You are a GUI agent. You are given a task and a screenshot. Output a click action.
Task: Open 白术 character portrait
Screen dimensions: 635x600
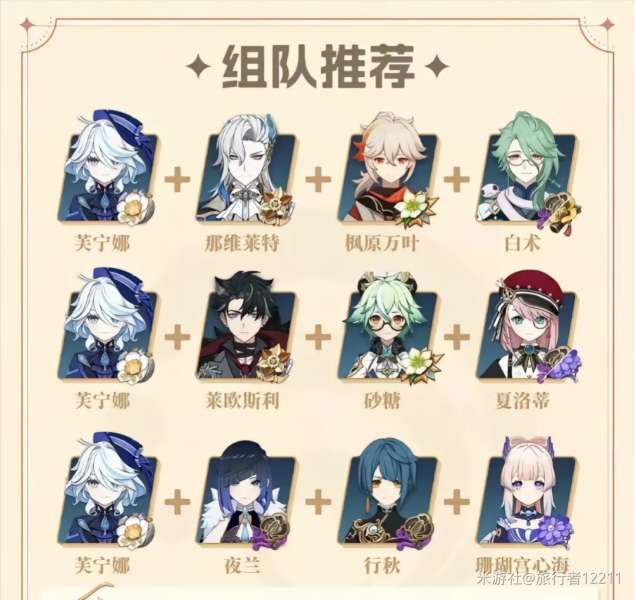coord(526,168)
